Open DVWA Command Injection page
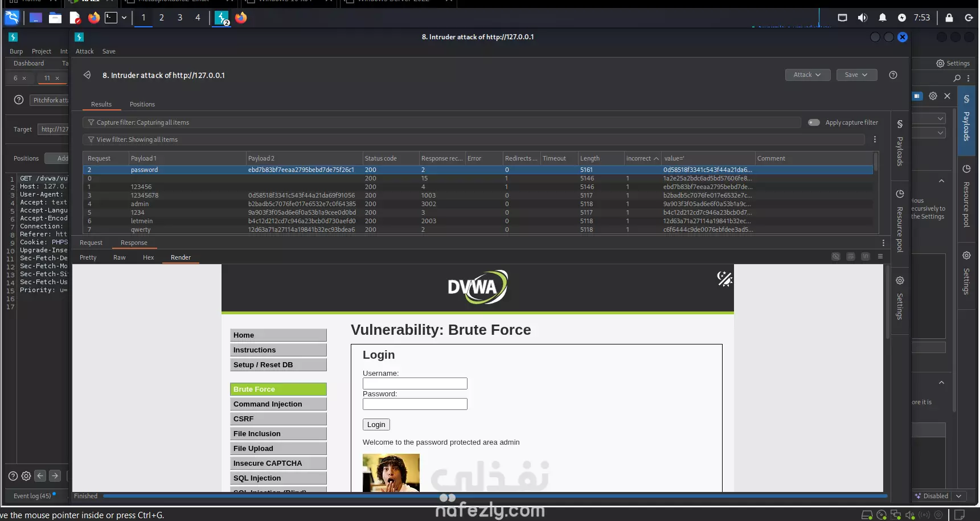980x521 pixels. point(278,404)
